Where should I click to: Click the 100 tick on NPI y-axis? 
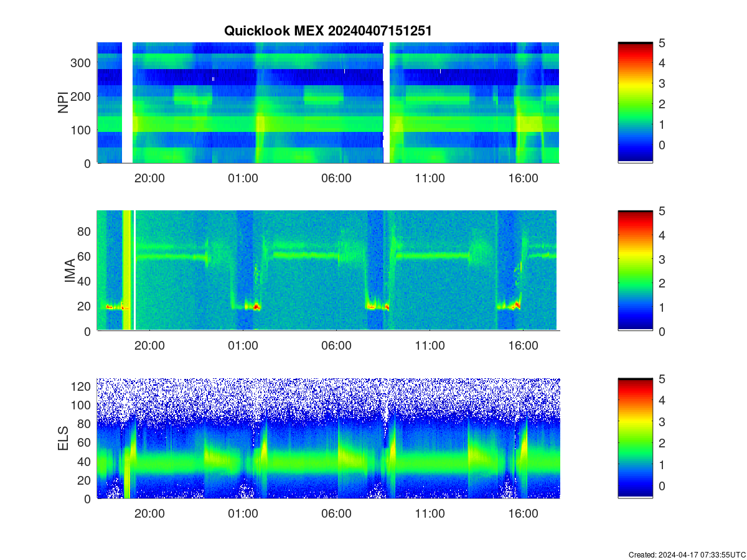tap(82, 129)
